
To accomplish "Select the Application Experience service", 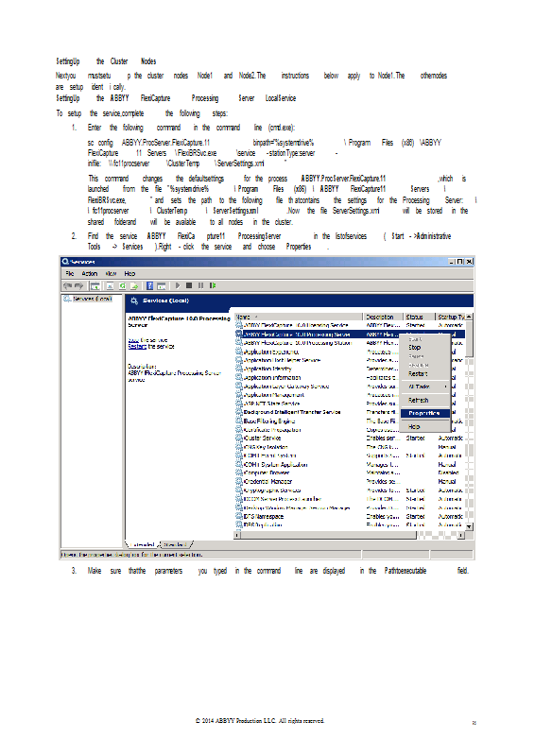I will [x=350, y=352].
